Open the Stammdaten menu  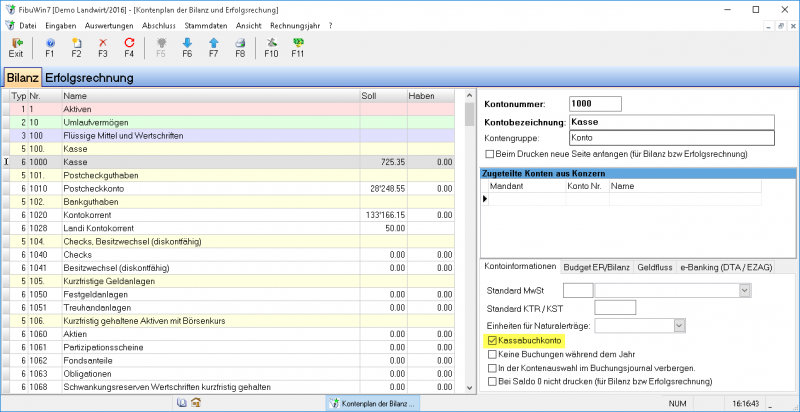tap(207, 25)
